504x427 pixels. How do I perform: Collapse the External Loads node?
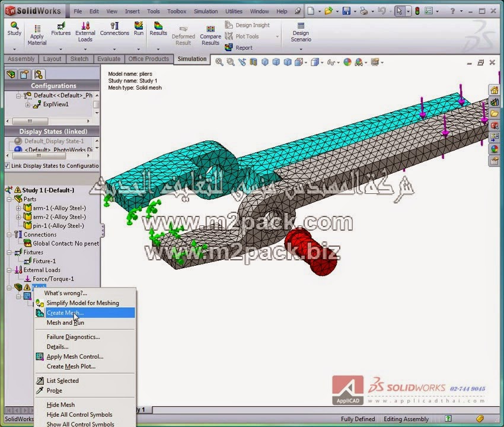coord(9,270)
